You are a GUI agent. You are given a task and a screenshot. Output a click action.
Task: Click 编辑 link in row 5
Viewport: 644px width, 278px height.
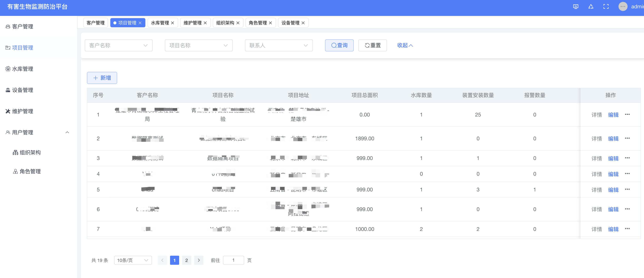[613, 190]
